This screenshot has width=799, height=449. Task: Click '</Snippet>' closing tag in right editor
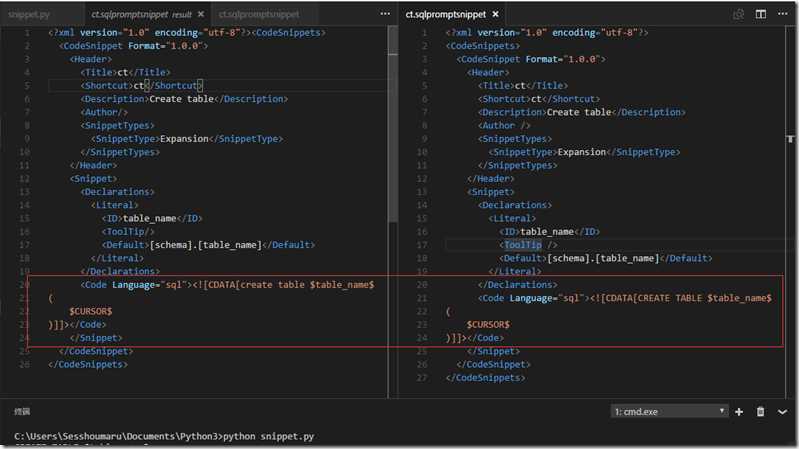click(493, 351)
